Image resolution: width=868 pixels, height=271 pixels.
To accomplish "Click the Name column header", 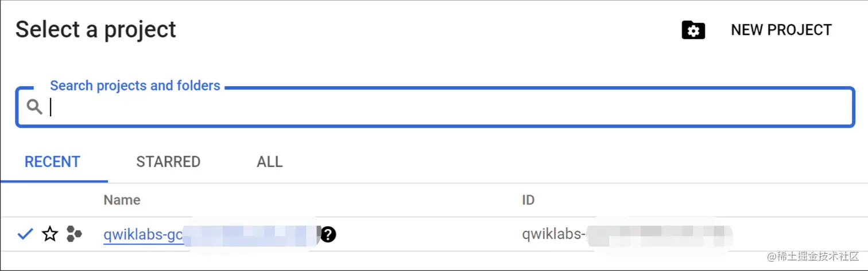I will coord(122,200).
